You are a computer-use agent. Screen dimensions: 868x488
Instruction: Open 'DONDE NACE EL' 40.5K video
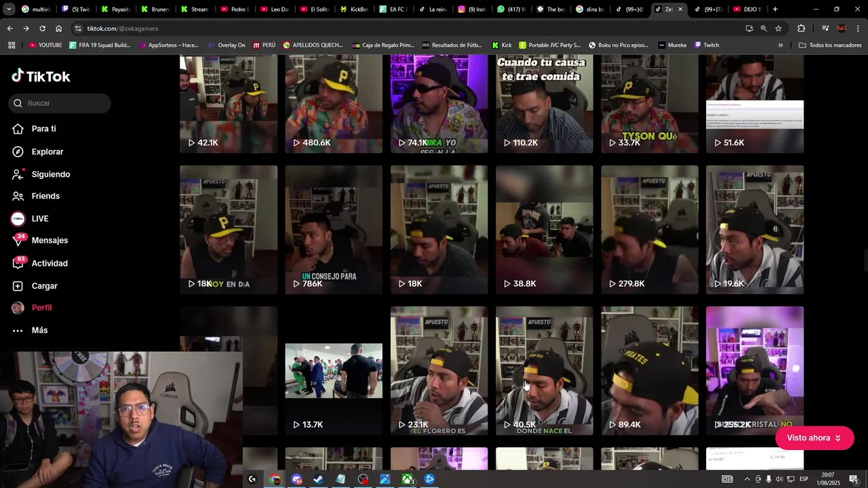pyautogui.click(x=544, y=371)
